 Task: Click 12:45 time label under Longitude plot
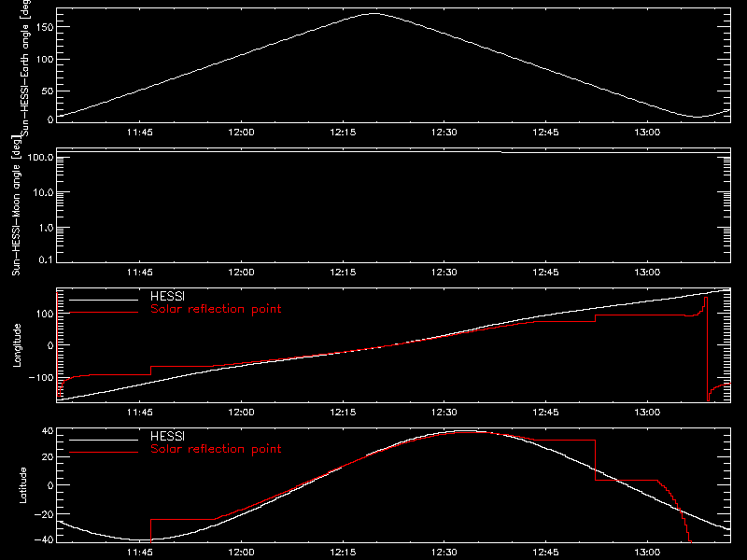click(x=545, y=412)
